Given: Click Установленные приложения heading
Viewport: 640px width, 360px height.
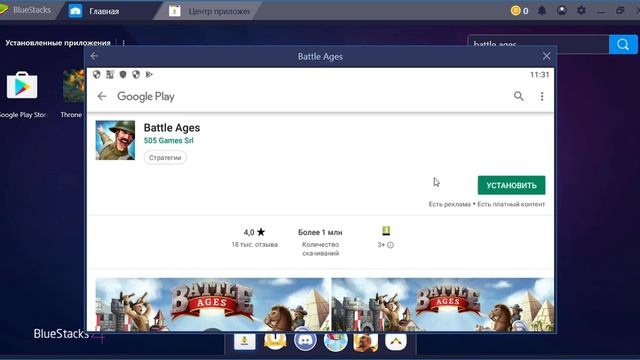Looking at the screenshot, I should point(58,43).
